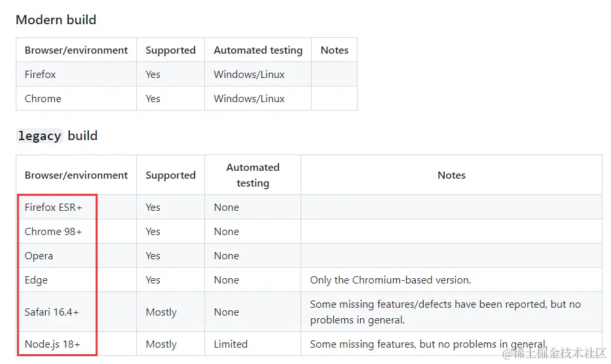Click the Windows/Linux cell in Firefox row
The height and width of the screenshot is (364, 611).
tap(249, 74)
